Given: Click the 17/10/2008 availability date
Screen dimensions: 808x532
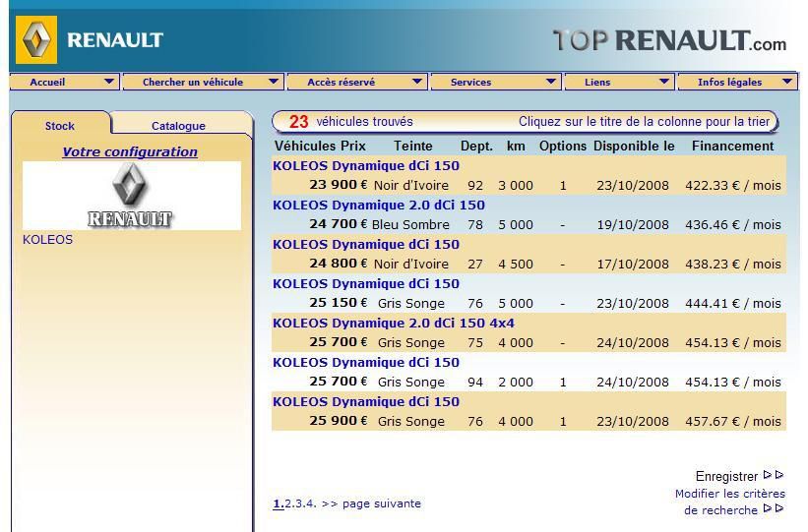Looking at the screenshot, I should pyautogui.click(x=633, y=265).
